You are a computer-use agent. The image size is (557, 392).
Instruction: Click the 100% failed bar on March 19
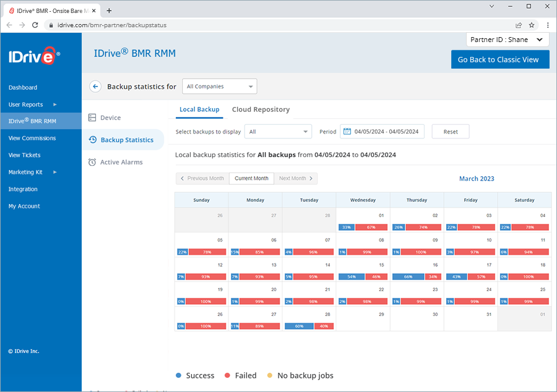click(205, 302)
